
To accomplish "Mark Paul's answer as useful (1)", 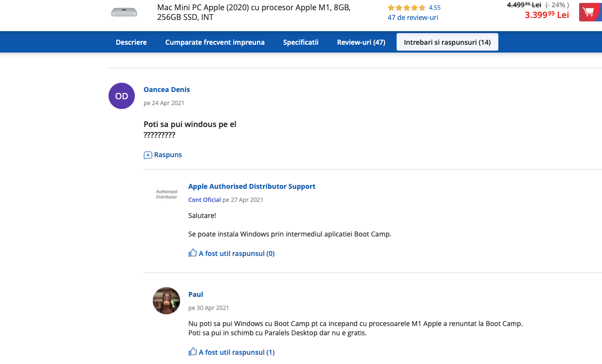I will pos(232,352).
